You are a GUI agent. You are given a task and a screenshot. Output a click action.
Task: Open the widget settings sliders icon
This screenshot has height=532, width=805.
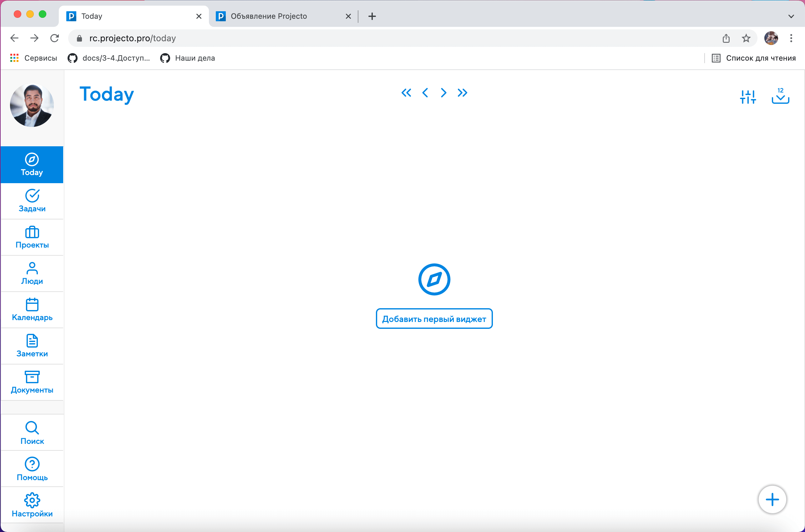[x=748, y=97]
